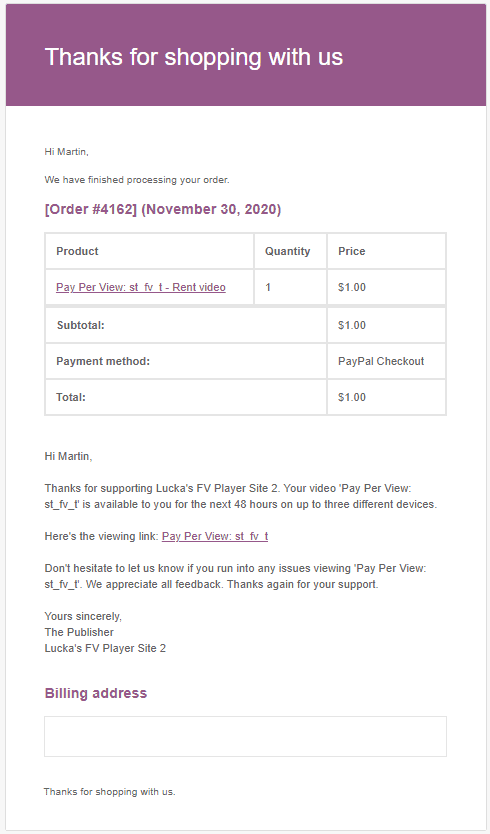Open the Pay Per View Rent video product link

(x=140, y=287)
